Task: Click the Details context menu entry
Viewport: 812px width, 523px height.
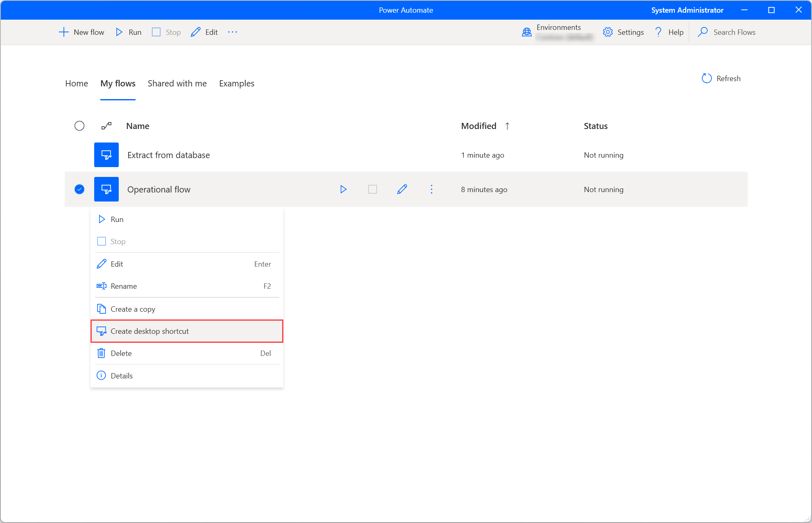Action: pyautogui.click(x=121, y=375)
